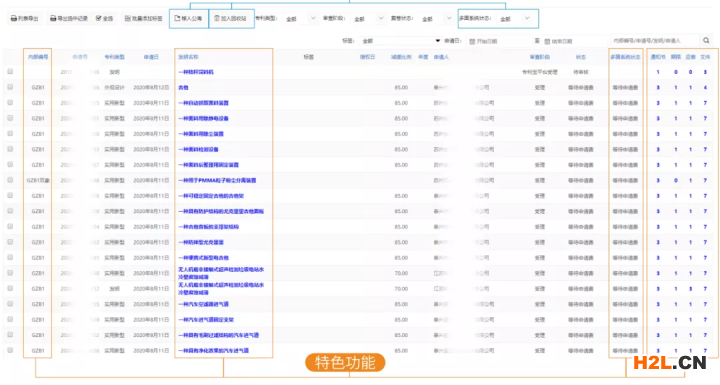Click the 文件 column header
Viewport: 720px width, 385px height.
click(x=705, y=57)
